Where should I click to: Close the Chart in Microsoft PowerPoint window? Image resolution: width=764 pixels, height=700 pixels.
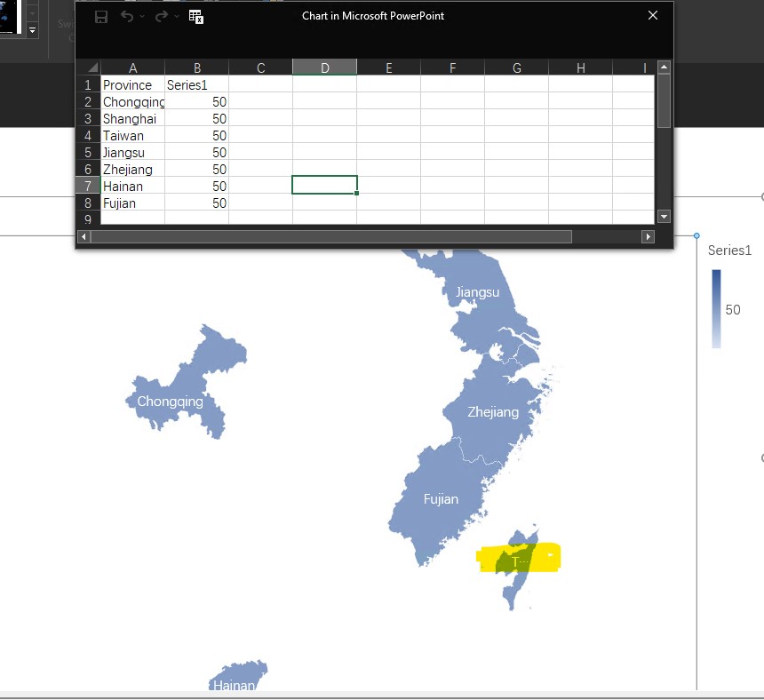point(653,16)
